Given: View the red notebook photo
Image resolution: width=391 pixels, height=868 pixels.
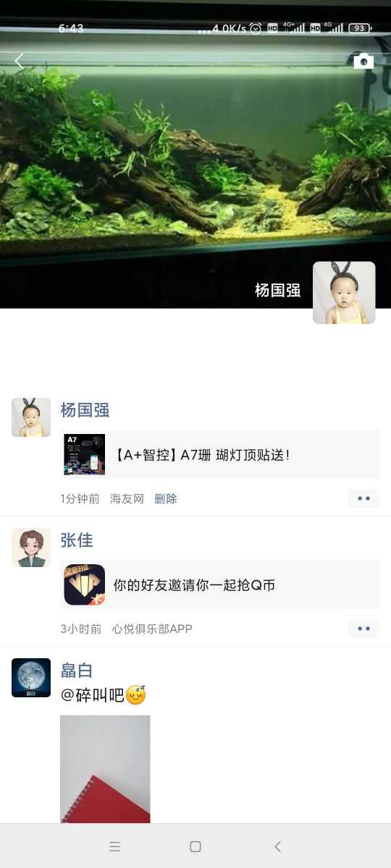Looking at the screenshot, I should [105, 769].
